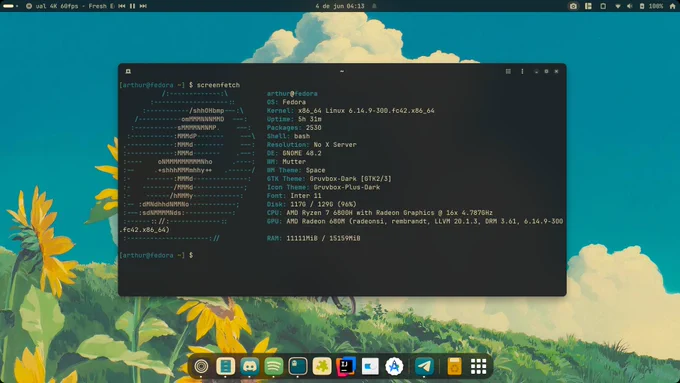Maximize the terminal window
Viewport: 680px width, 383px height.
click(x=546, y=71)
